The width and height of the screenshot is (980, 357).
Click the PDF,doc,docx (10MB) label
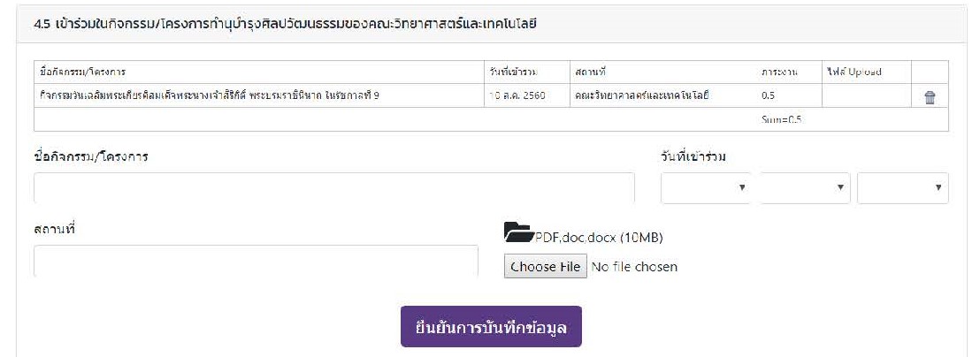click(599, 238)
